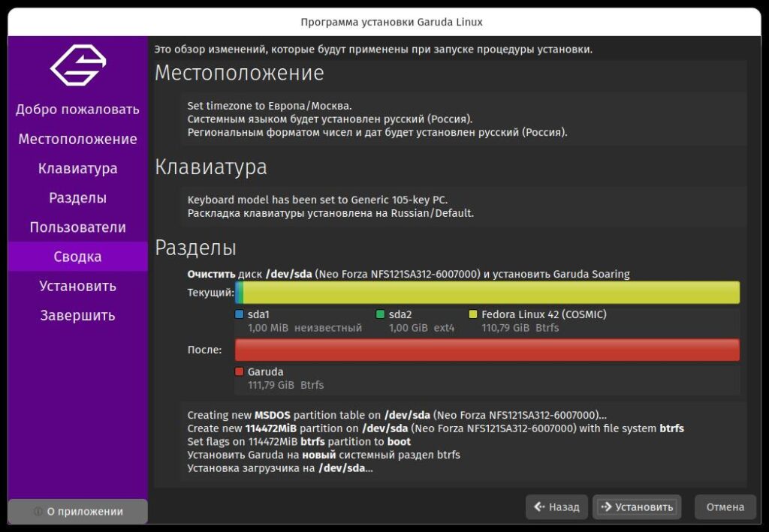
Task: Go to the Добро пожаловать step in sidebar
Action: pyautogui.click(x=77, y=110)
